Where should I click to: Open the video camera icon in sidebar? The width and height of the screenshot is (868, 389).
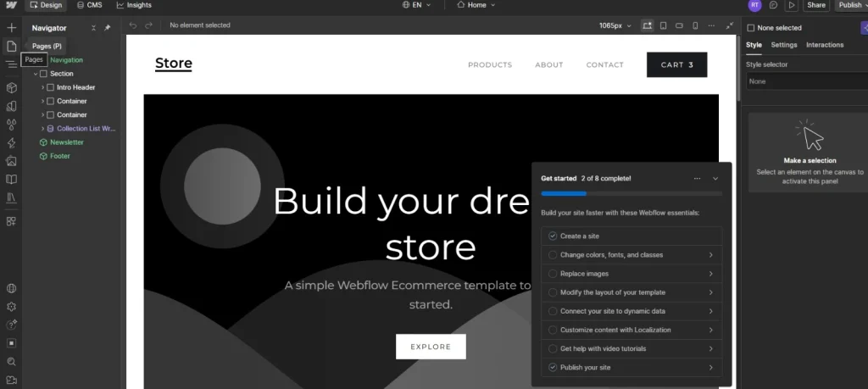(x=11, y=380)
